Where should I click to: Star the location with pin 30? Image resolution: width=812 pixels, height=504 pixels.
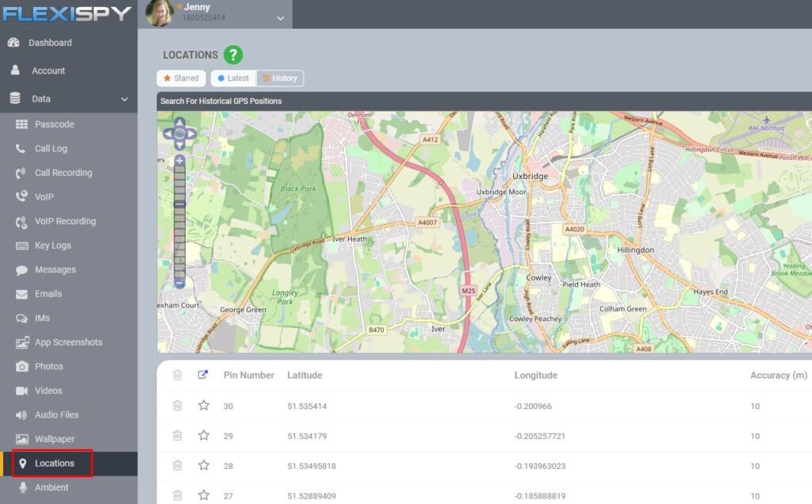click(204, 405)
